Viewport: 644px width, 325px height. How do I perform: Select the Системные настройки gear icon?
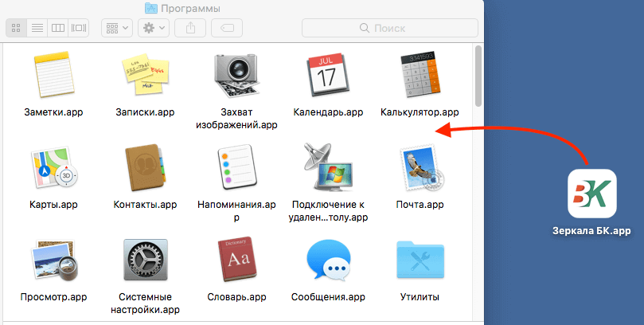point(146,260)
